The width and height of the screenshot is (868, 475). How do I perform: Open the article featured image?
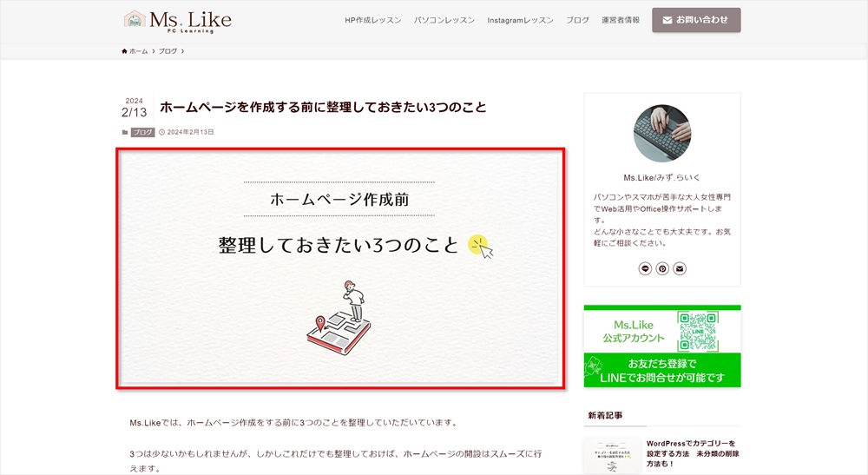pos(340,268)
